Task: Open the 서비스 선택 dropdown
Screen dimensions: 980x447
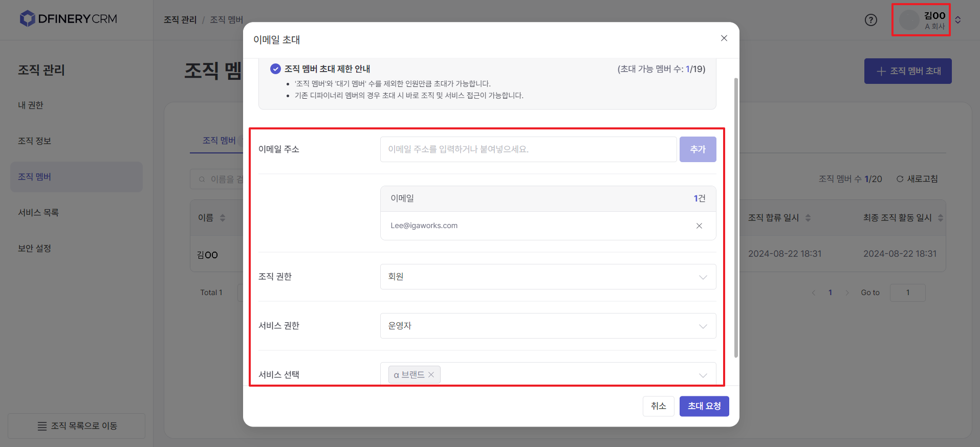Action: [703, 375]
